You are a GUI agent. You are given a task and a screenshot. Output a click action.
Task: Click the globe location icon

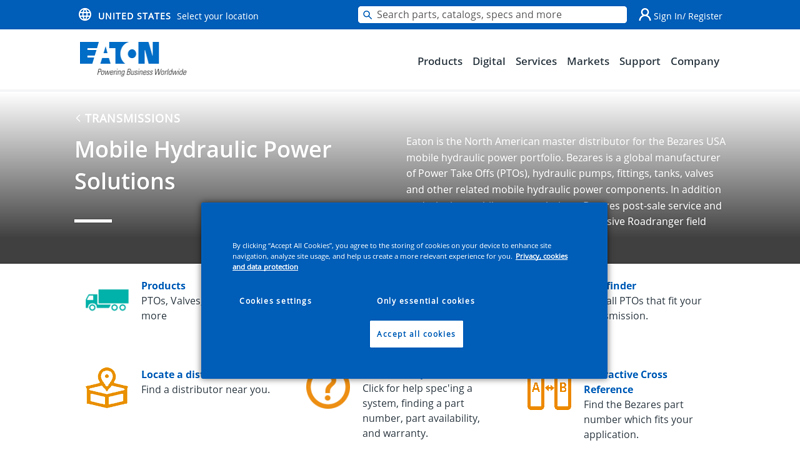point(85,15)
